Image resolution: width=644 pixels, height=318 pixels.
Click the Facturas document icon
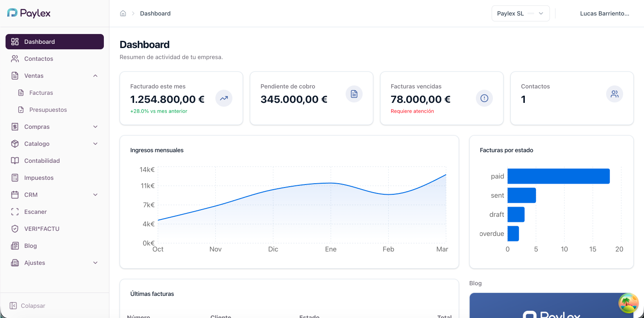20,92
